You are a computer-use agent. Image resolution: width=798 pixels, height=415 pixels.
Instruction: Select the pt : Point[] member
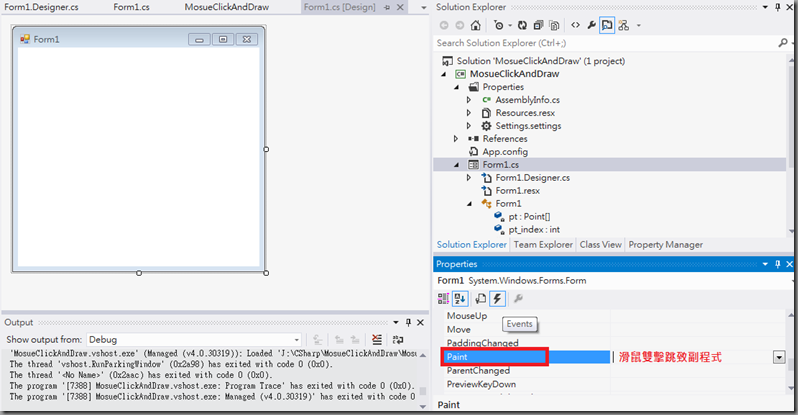[529, 217]
